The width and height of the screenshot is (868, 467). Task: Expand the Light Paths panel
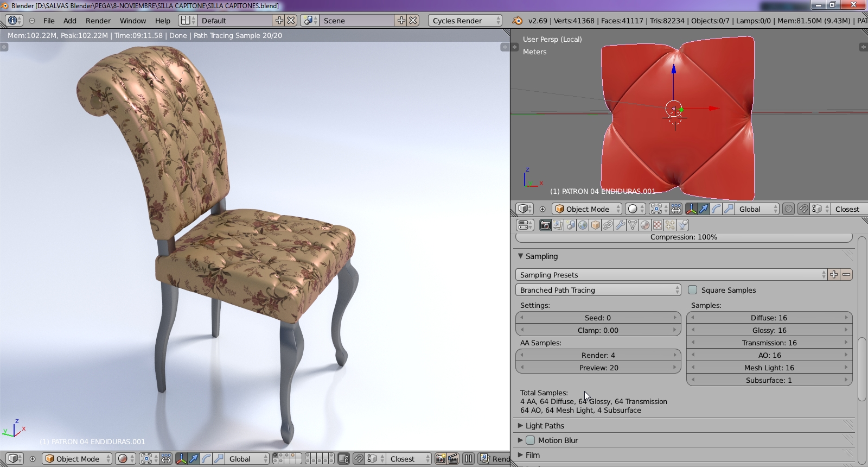(x=545, y=426)
